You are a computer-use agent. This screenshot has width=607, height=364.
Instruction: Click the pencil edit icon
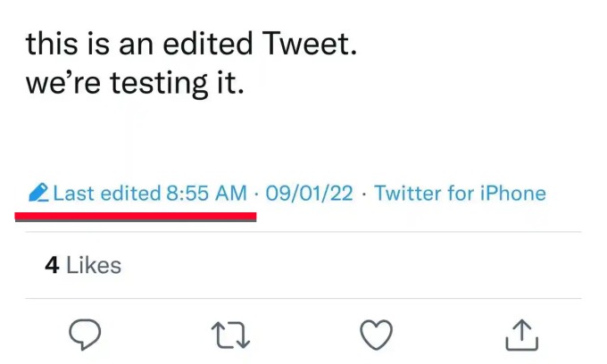(37, 193)
